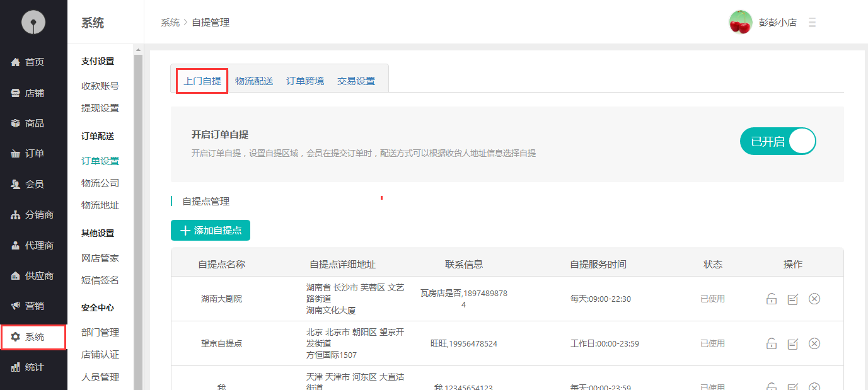The height and width of the screenshot is (390, 868).
Task: Open 物流公司 in the submenu
Action: tap(100, 183)
